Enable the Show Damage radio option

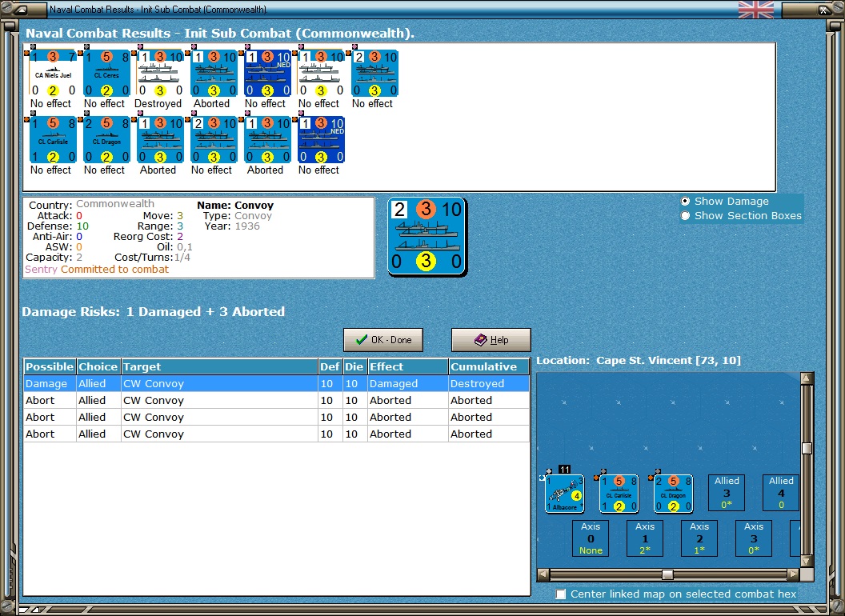(685, 201)
